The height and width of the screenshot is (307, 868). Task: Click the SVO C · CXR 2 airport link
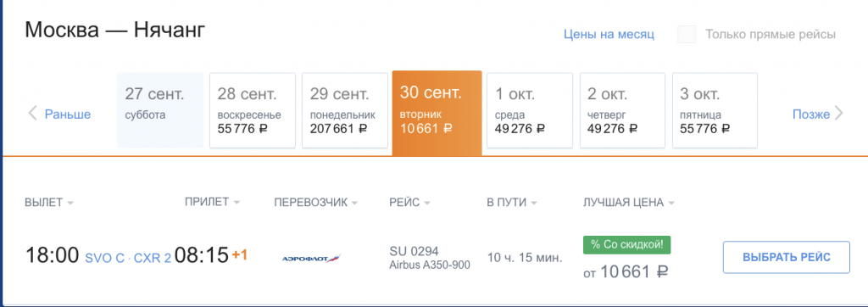point(128,258)
